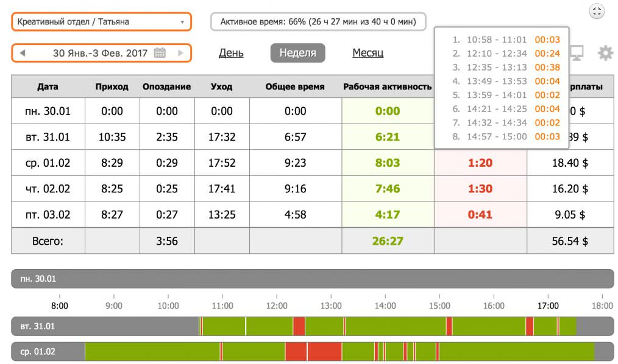Click the date range 30 Янв.-3 Фев. 2017
This screenshot has height=364, width=618.
[x=100, y=53]
